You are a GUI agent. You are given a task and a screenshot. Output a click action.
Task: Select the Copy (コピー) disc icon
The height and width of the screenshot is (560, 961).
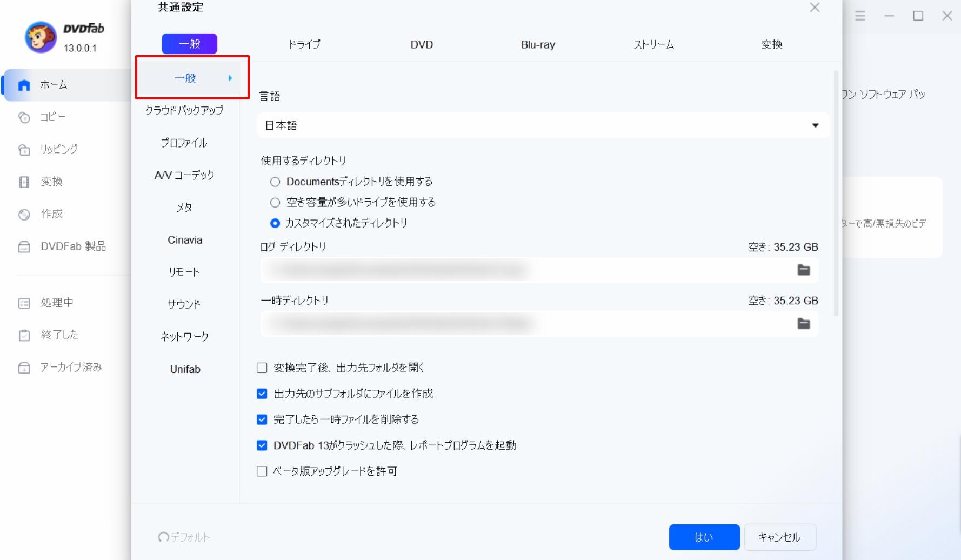tap(24, 117)
